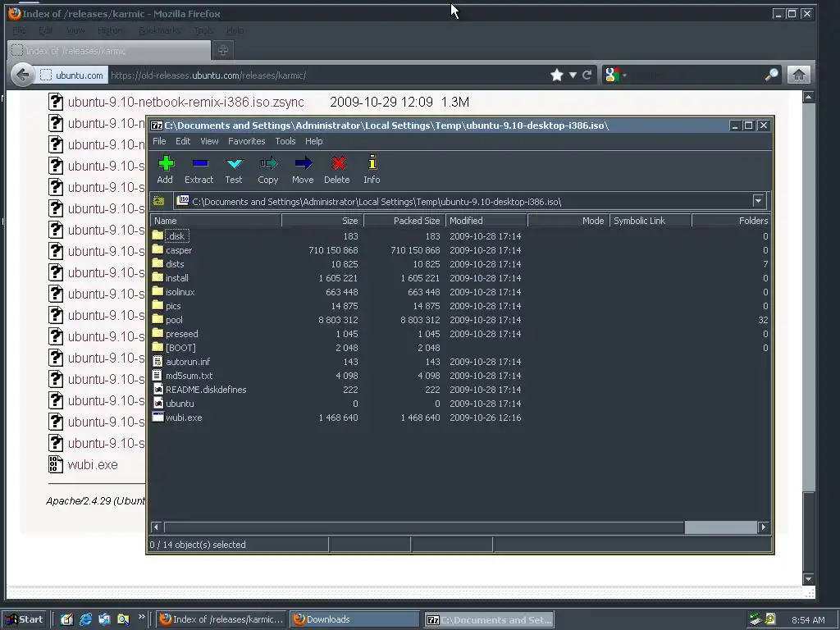Bookmark this page with the star icon
Viewport: 840px width, 630px height.
pos(557,75)
